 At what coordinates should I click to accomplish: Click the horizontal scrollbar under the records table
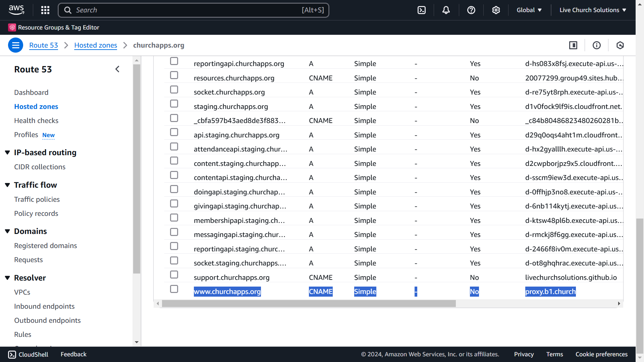tap(309, 304)
